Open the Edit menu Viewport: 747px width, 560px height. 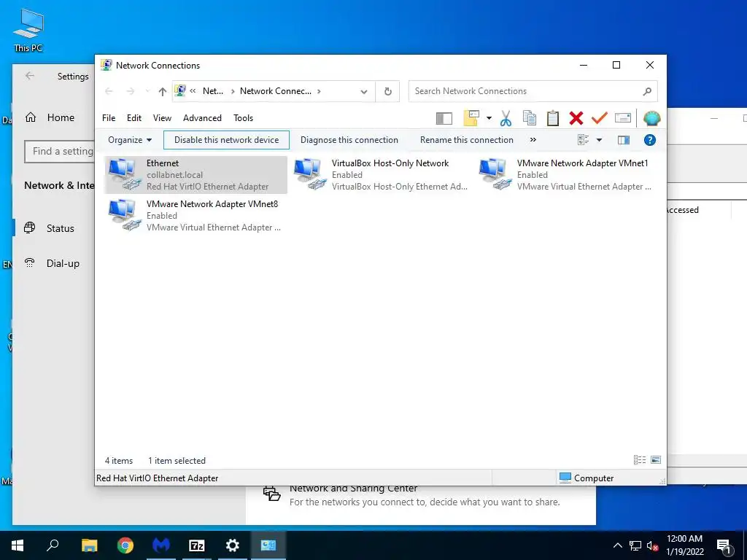click(134, 118)
